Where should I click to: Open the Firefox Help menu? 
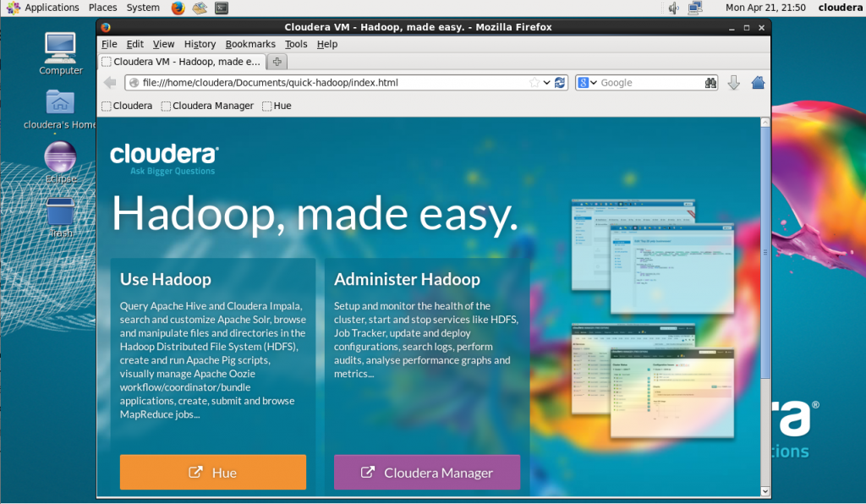click(x=327, y=44)
